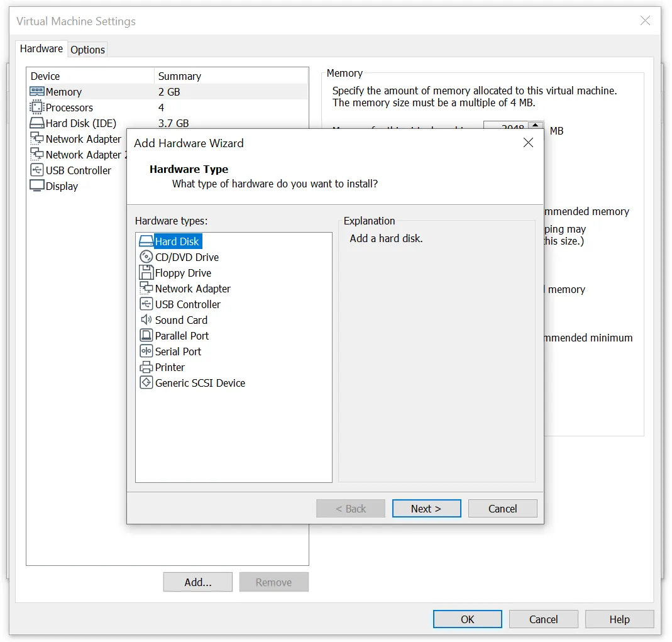Image resolution: width=672 pixels, height=642 pixels.
Task: Close the Add Hardware Wizard dialog
Action: pos(528,143)
